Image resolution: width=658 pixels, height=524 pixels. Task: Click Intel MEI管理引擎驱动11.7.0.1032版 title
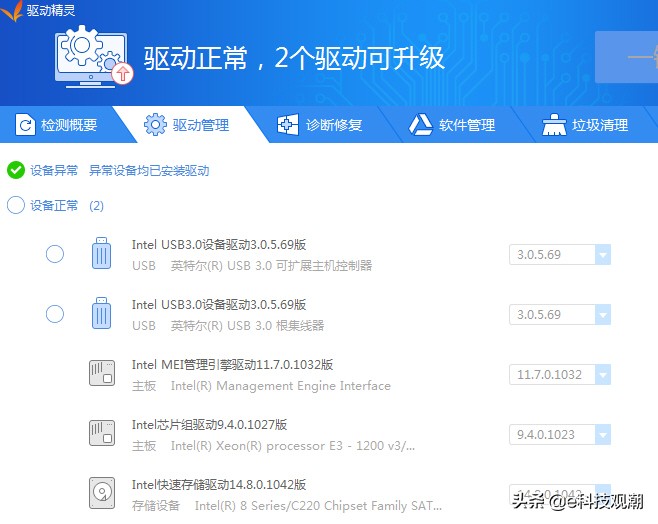coord(232,365)
